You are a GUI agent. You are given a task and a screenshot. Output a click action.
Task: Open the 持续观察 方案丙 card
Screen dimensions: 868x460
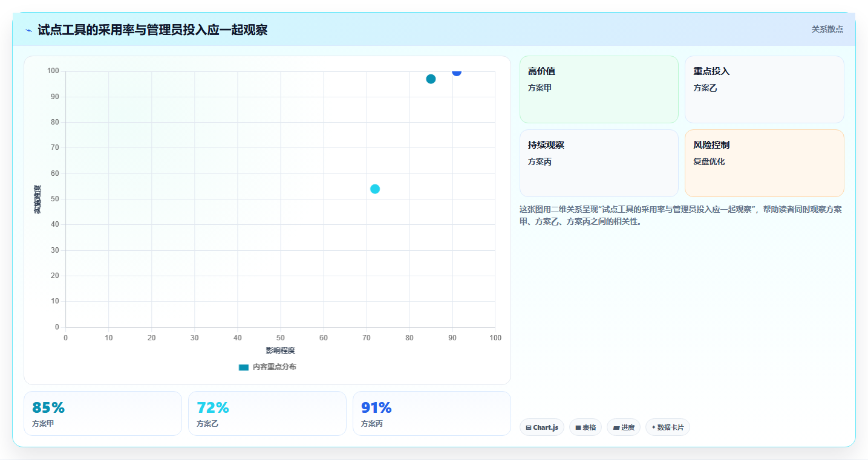[599, 163]
